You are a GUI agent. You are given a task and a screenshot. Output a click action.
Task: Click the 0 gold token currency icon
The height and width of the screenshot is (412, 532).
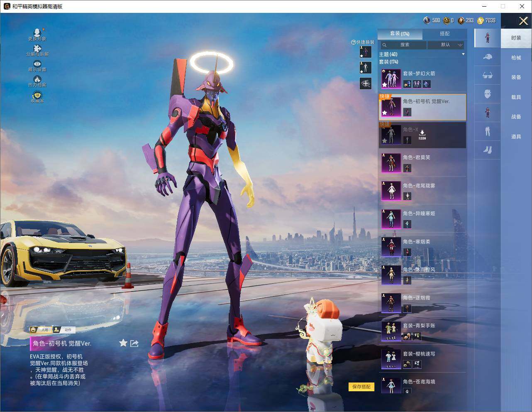pyautogui.click(x=446, y=20)
